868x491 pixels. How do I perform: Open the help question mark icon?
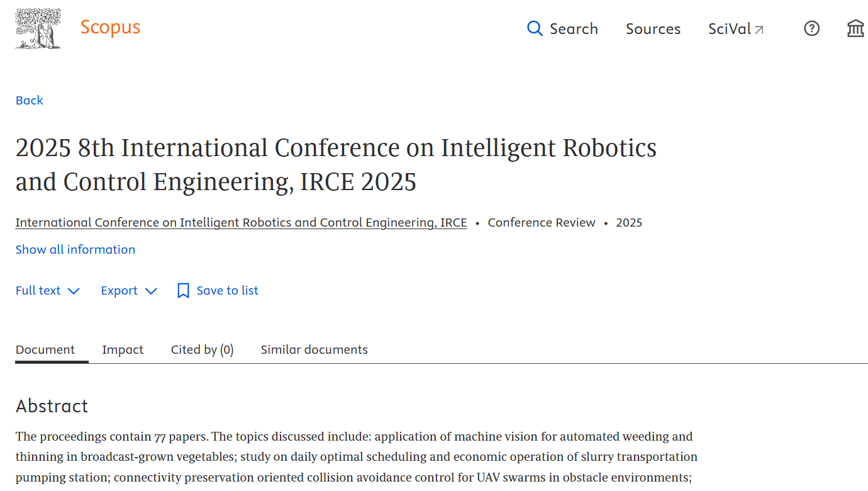pyautogui.click(x=812, y=28)
